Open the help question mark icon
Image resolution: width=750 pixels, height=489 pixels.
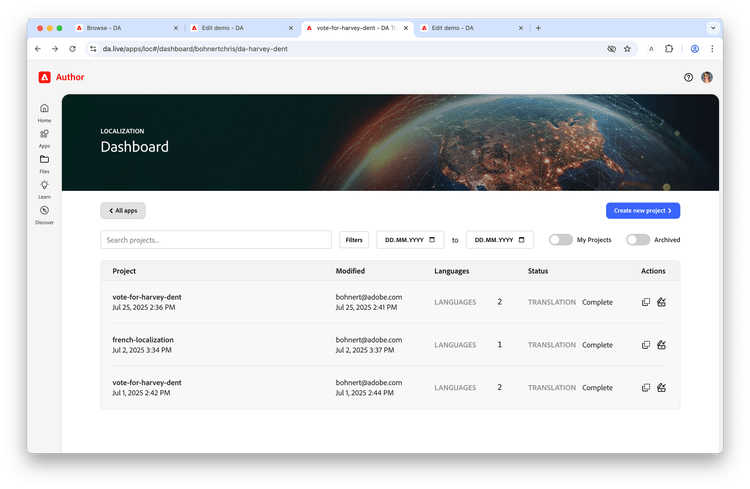688,78
